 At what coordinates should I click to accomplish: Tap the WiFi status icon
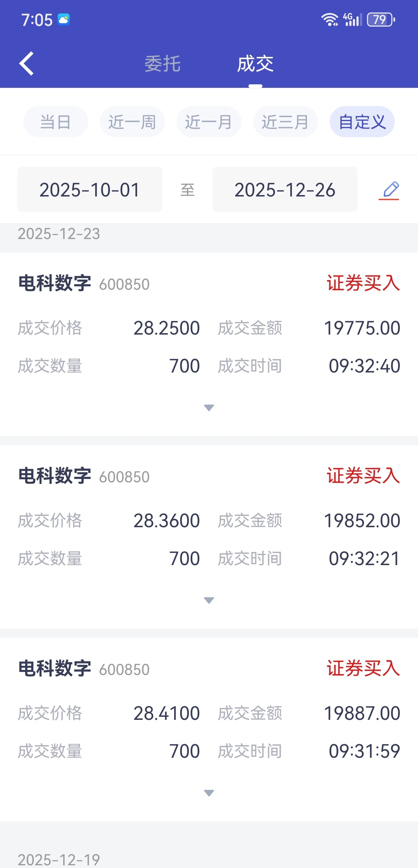330,19
